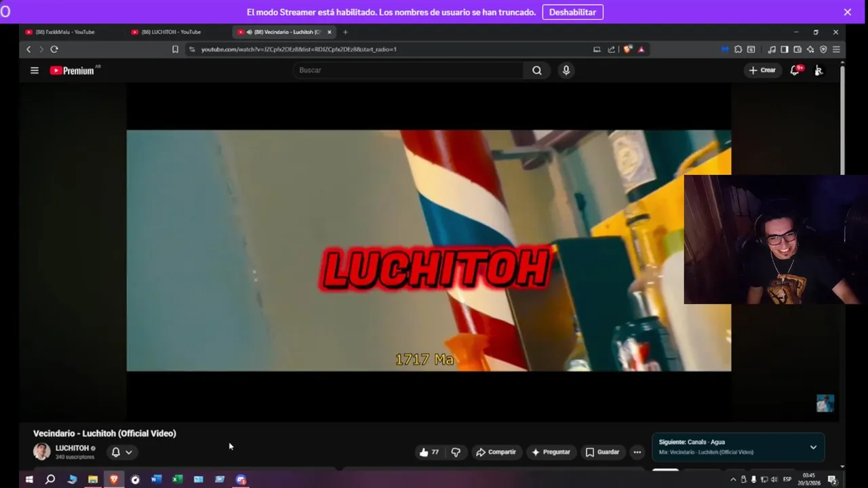Open the Brave Wallet icon
868x488 pixels.
coord(797,49)
